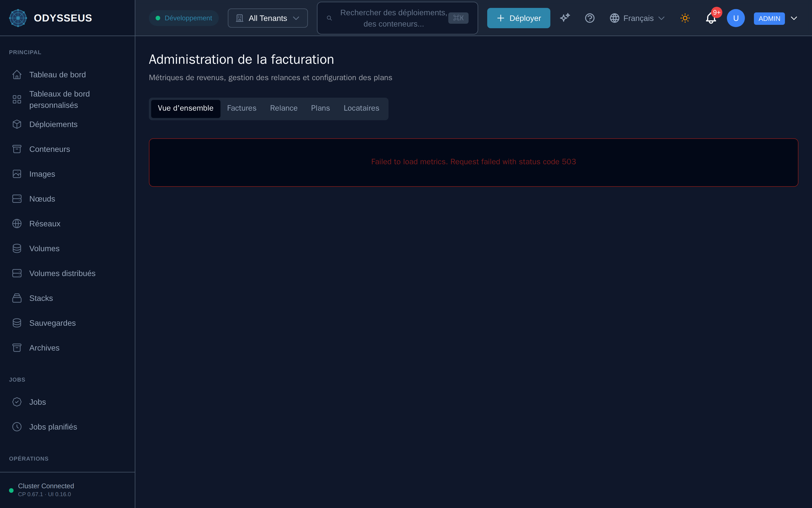This screenshot has width=812, height=508.
Task: Open Images picture icon
Action: click(17, 174)
